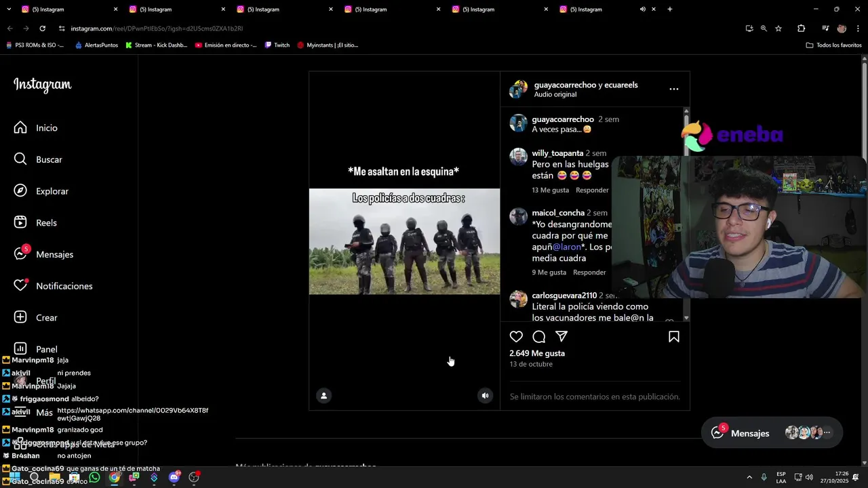
Task: Mute the tab playing audio
Action: (642, 9)
